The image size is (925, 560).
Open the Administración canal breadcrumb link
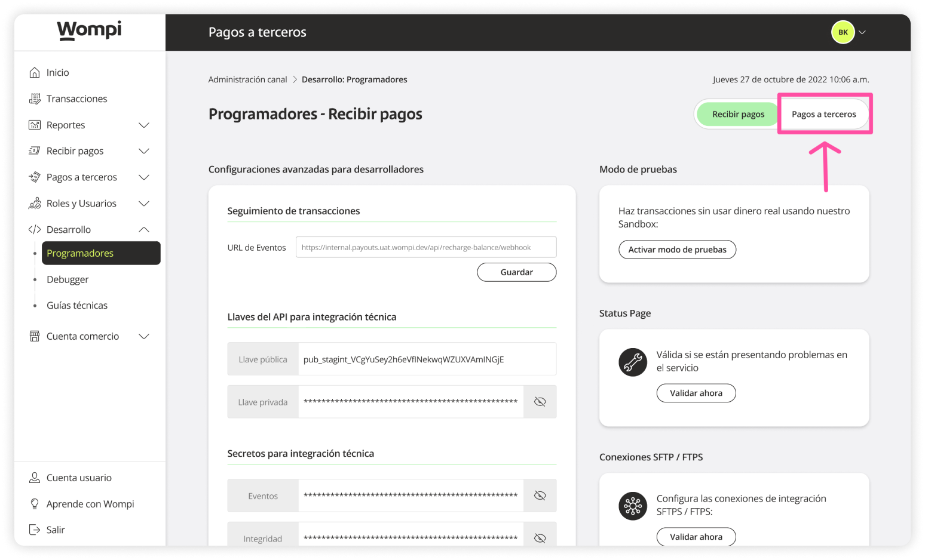pos(247,79)
